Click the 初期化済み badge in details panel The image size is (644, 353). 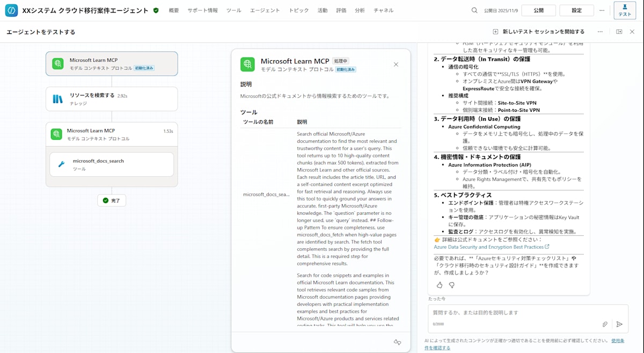[x=346, y=70]
